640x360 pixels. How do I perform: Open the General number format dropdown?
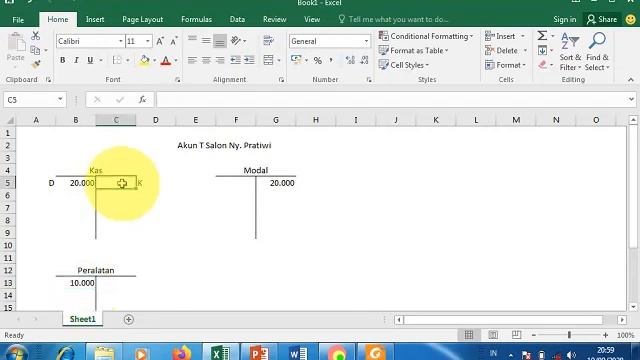[366, 41]
